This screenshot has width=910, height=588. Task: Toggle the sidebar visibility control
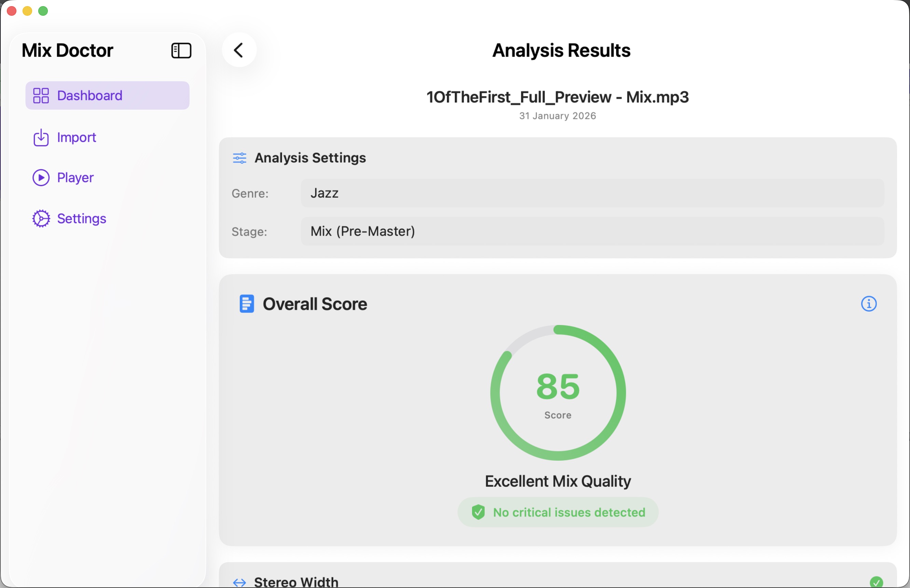click(x=181, y=50)
